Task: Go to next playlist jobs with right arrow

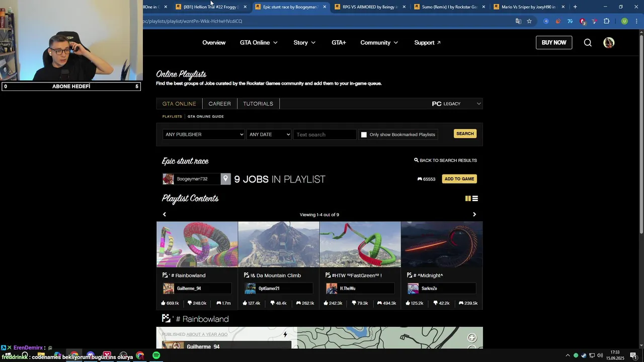Action: (x=474, y=215)
